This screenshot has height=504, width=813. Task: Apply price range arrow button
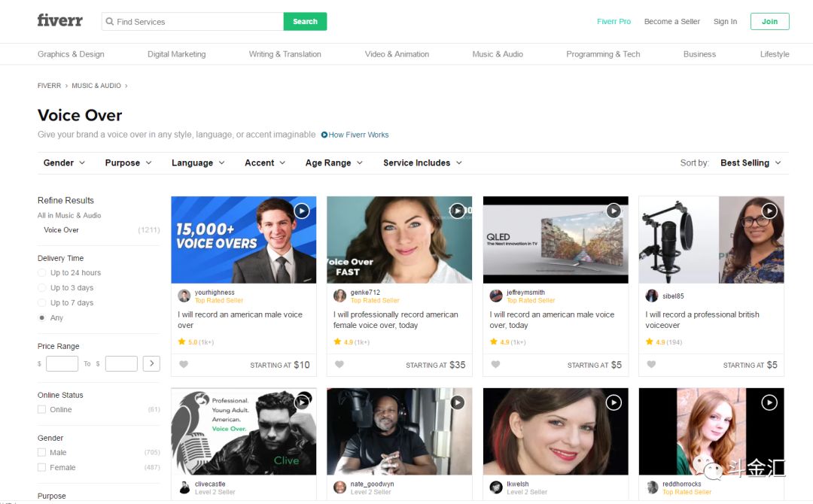tap(151, 363)
